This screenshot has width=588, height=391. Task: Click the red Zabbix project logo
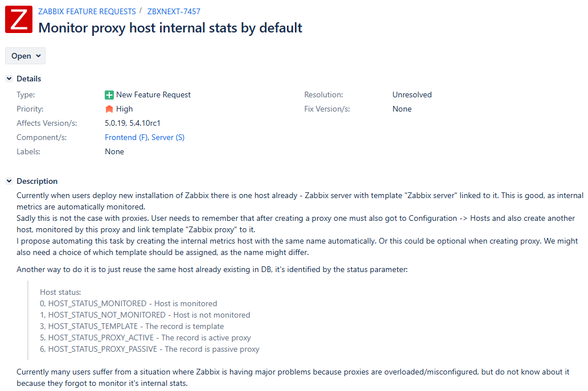pos(19,19)
